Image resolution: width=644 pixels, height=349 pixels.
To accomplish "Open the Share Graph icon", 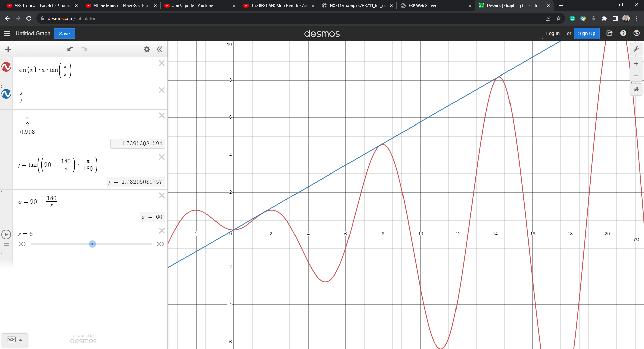I will (x=610, y=33).
